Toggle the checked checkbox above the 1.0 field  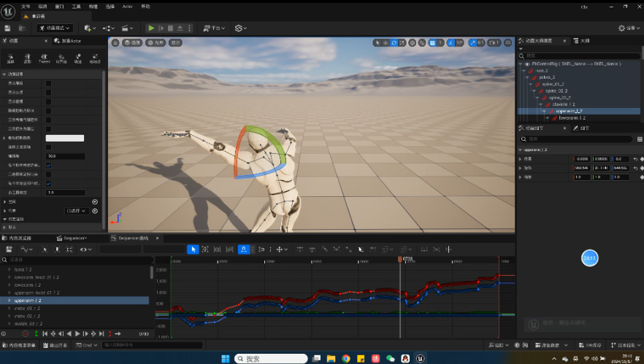(x=48, y=183)
